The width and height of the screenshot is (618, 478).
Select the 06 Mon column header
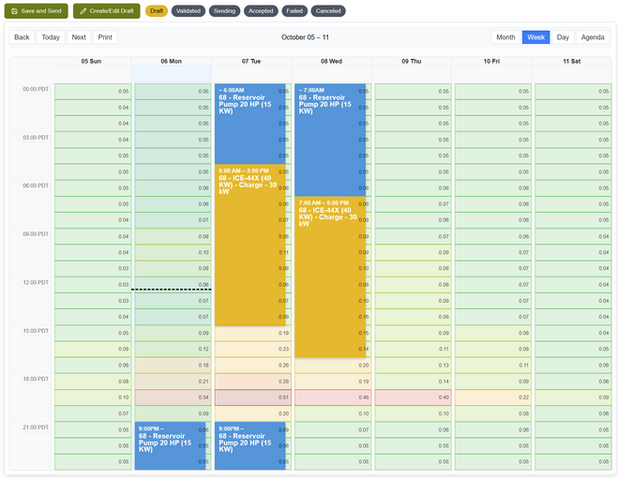point(171,61)
